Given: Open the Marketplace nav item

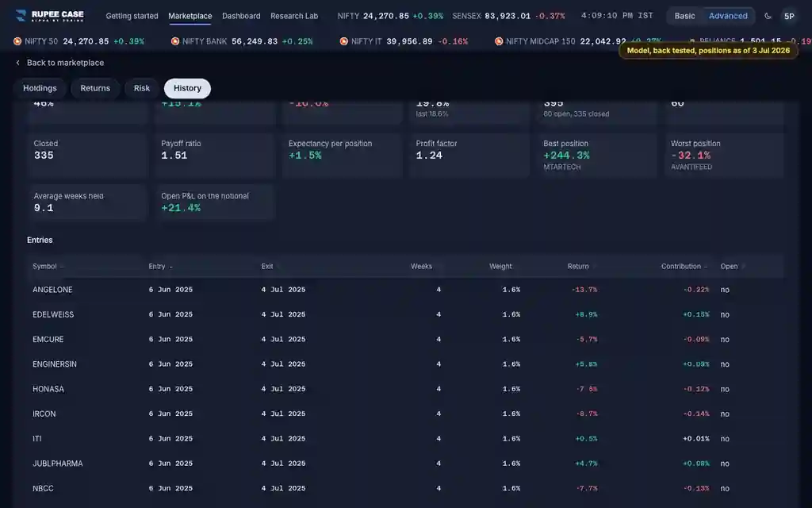Looking at the screenshot, I should (x=190, y=16).
